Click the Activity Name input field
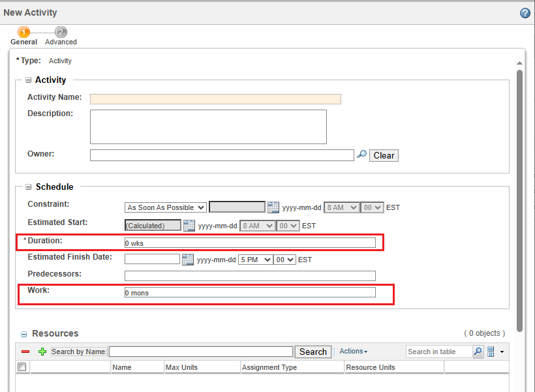This screenshot has width=535, height=392. point(215,99)
